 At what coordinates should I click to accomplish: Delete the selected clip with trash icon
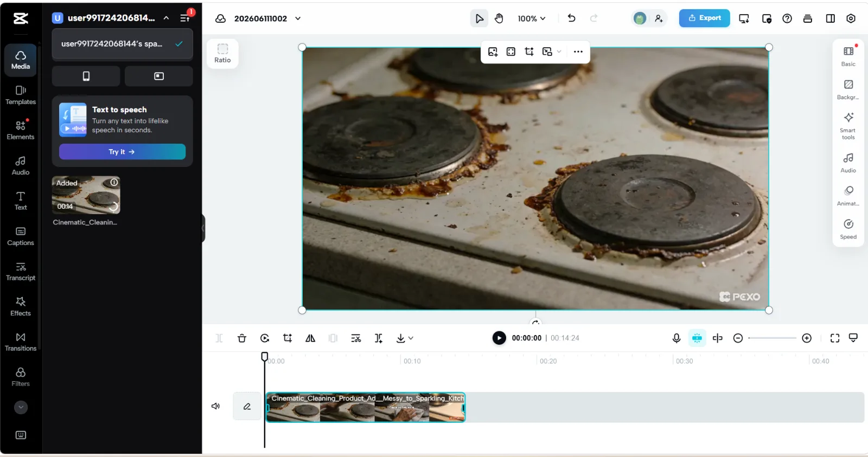tap(242, 338)
